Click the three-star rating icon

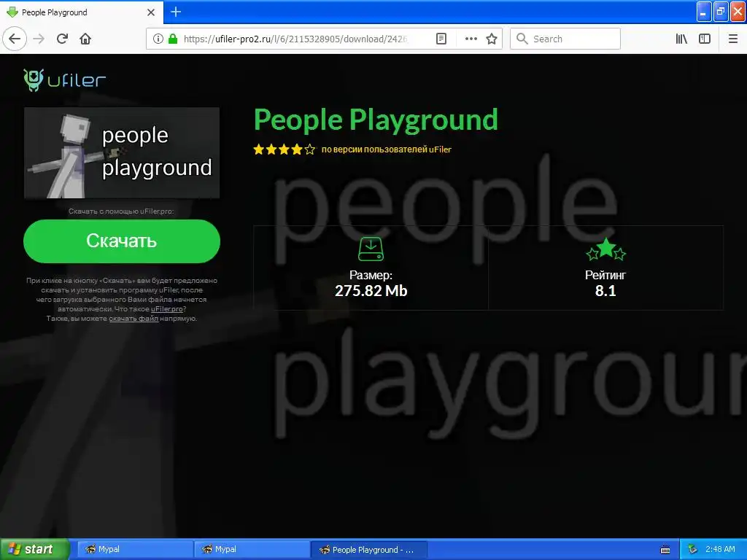tap(605, 249)
